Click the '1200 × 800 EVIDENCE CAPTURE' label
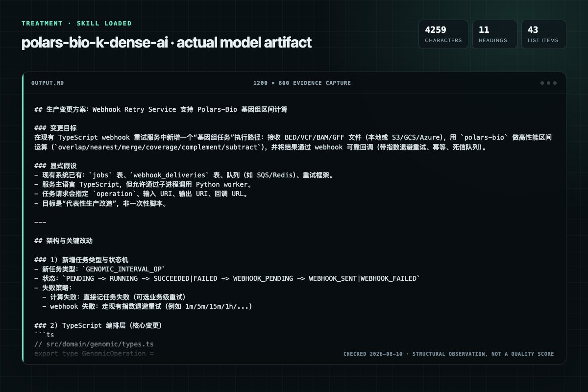The height and width of the screenshot is (392, 588). [302, 83]
